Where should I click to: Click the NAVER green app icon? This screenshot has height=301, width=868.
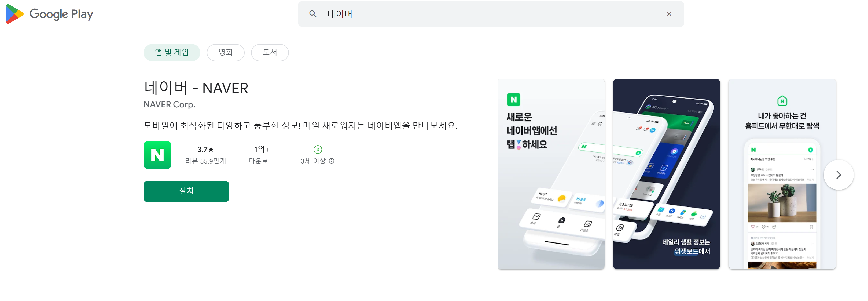click(157, 155)
